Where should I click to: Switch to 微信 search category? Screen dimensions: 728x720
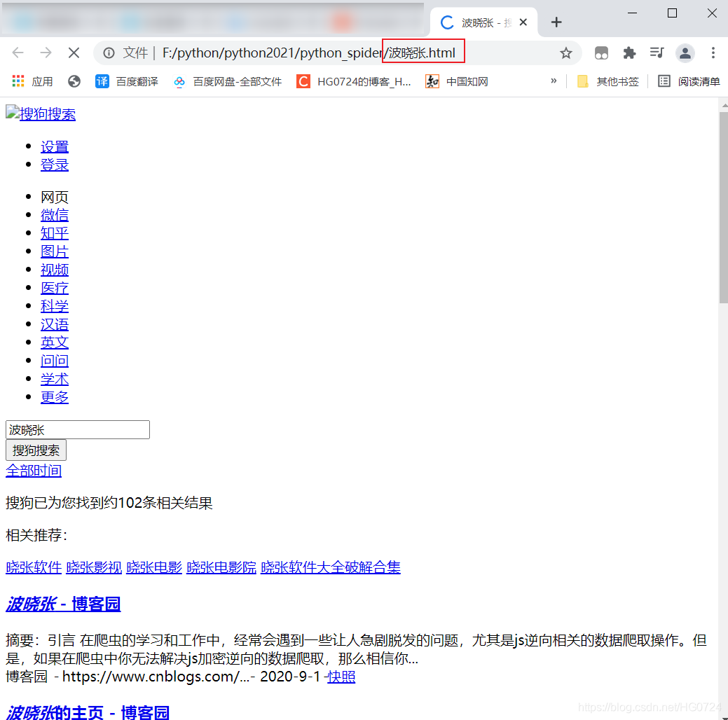point(55,215)
